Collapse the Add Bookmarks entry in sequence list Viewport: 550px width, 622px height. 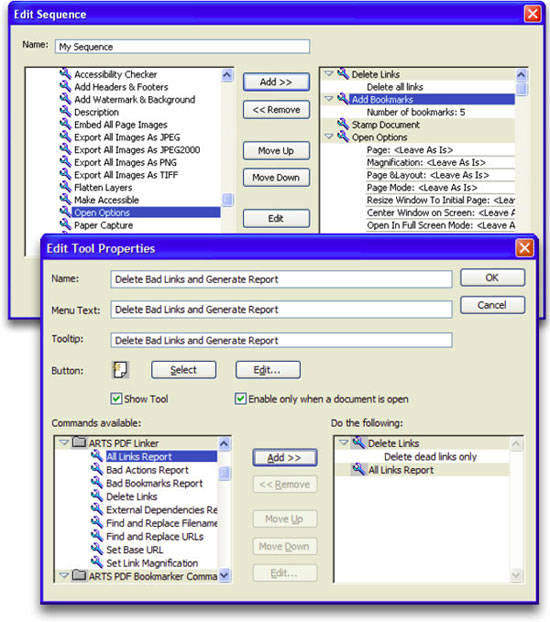tap(329, 99)
